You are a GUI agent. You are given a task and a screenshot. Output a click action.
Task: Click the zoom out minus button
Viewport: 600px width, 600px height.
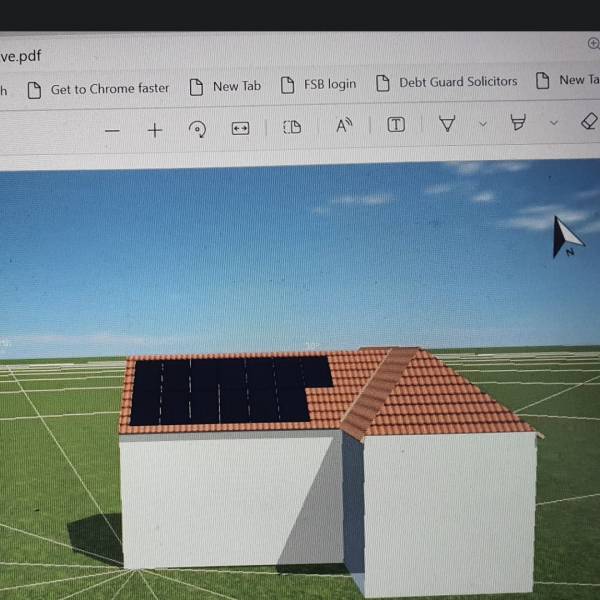[x=112, y=131]
